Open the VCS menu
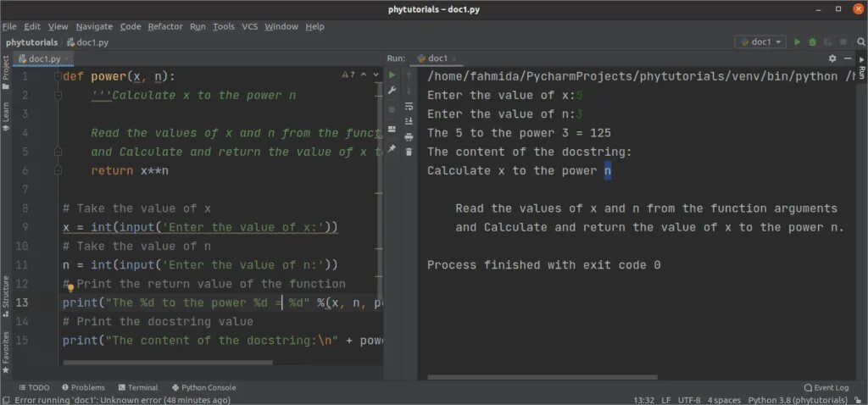This screenshot has width=868, height=405. coord(250,26)
